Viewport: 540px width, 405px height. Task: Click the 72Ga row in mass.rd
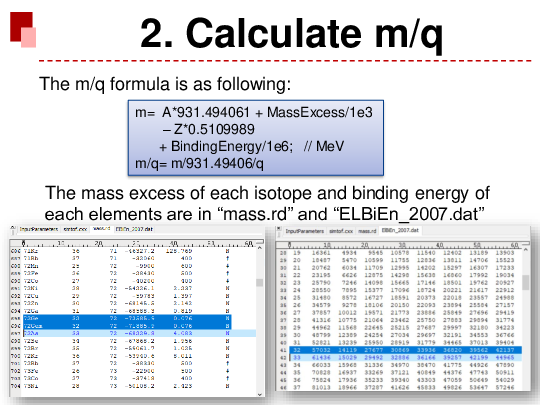(126, 311)
